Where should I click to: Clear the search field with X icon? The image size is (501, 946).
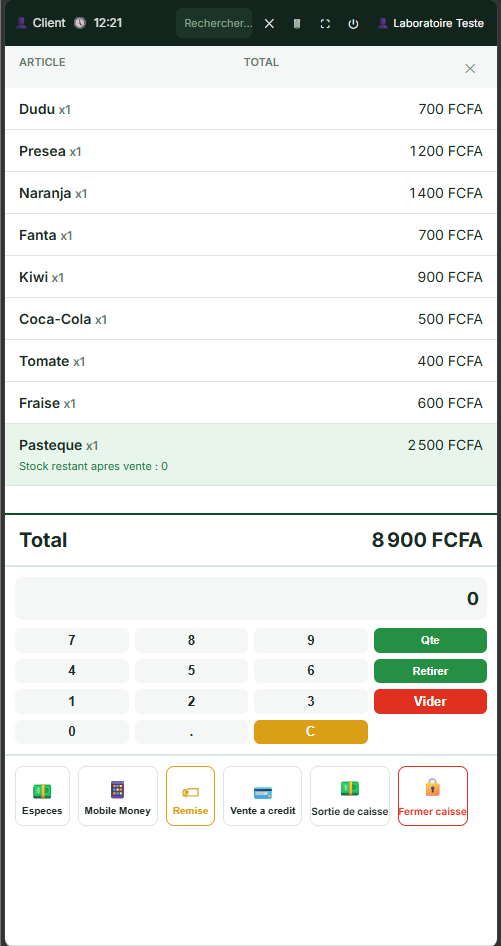click(269, 24)
